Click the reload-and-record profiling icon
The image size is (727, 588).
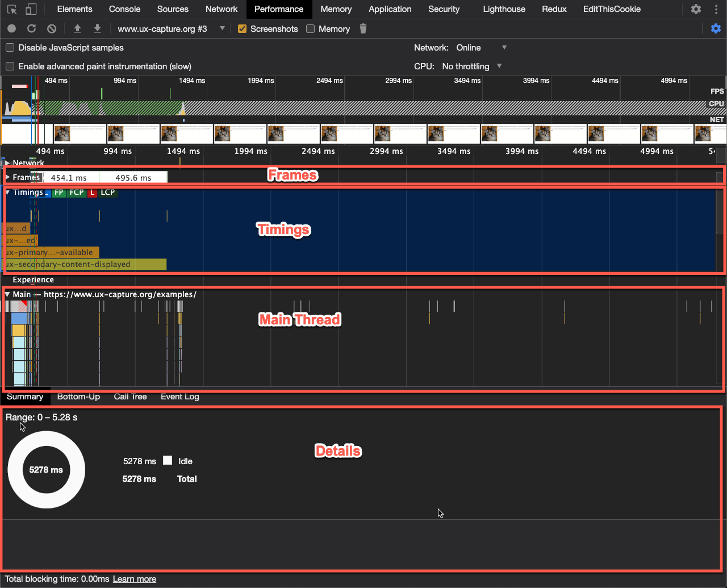(31, 28)
